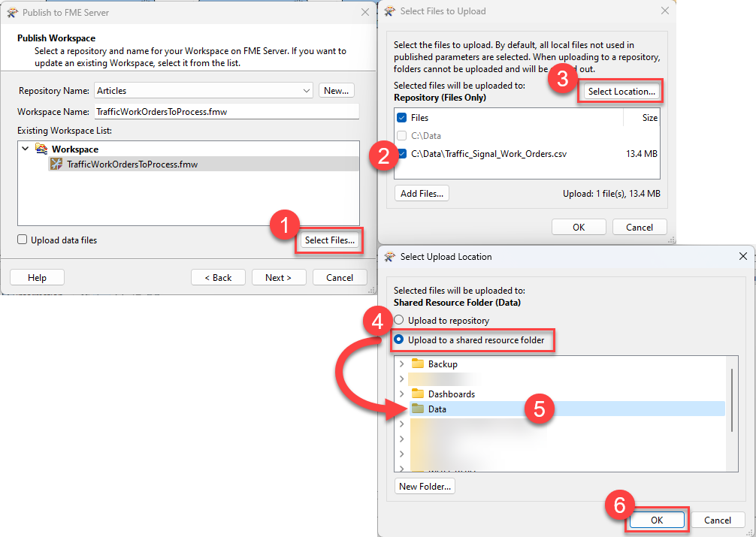Go to the previous step with < Back
This screenshot has width=756, height=537.
point(219,278)
